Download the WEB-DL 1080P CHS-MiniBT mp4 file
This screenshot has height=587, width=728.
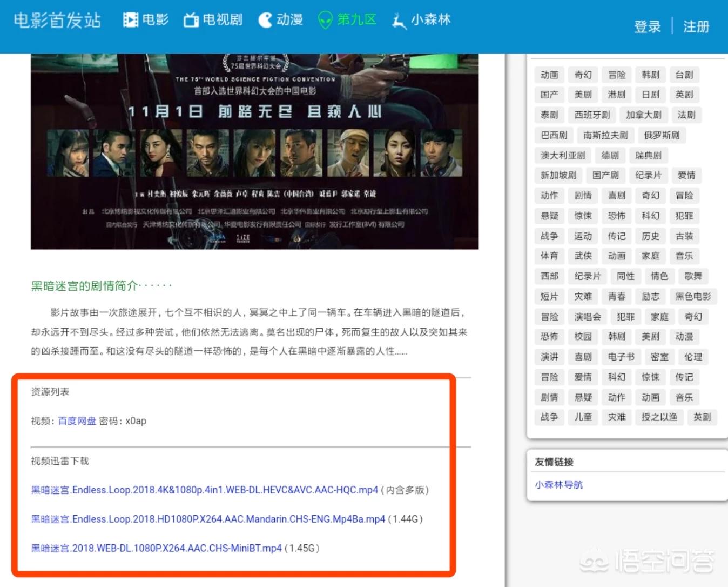(x=156, y=548)
